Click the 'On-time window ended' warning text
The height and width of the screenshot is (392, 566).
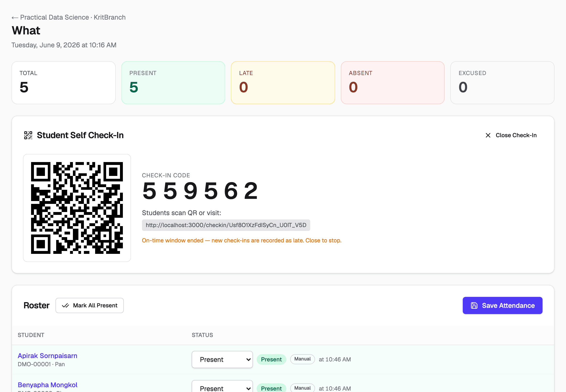(242, 240)
